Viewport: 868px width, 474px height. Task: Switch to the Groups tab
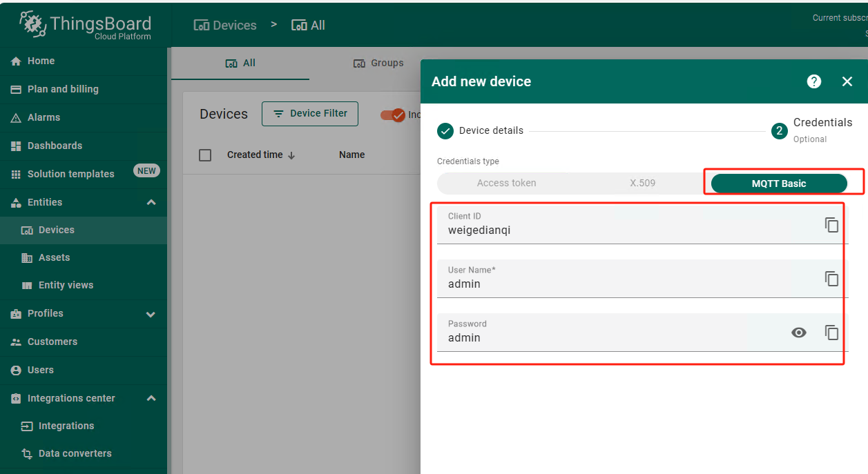pos(378,63)
